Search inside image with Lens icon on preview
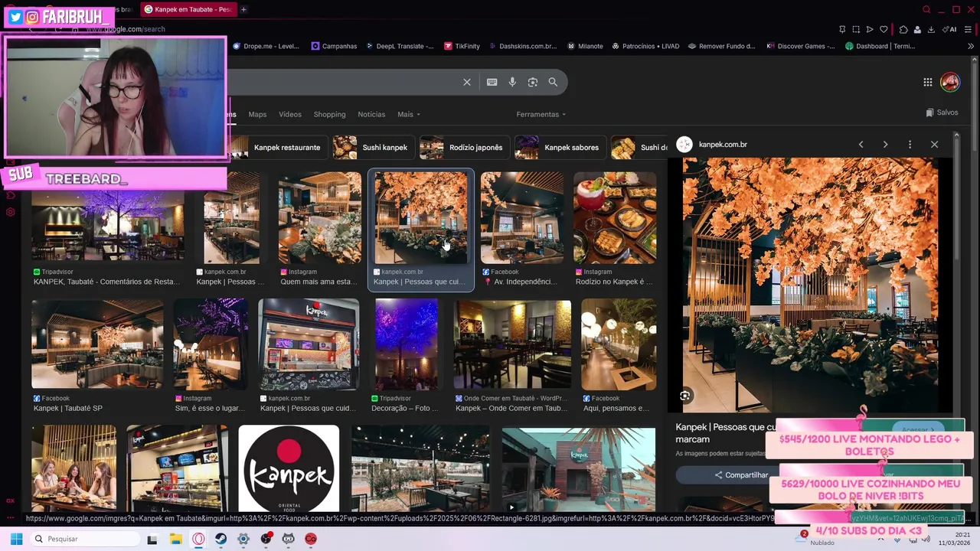The width and height of the screenshot is (980, 551). pyautogui.click(x=685, y=396)
